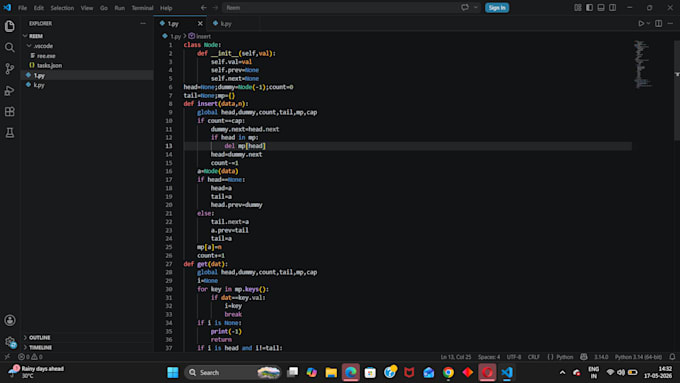Open notifications bell in status bar
Screen dimensions: 680x383
point(672,357)
